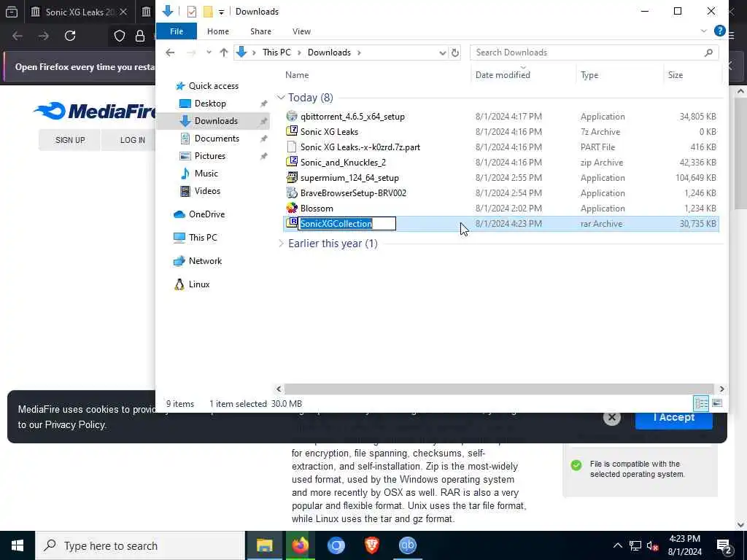Sort files by Date modified column
Image resolution: width=747 pixels, height=560 pixels.
click(503, 75)
